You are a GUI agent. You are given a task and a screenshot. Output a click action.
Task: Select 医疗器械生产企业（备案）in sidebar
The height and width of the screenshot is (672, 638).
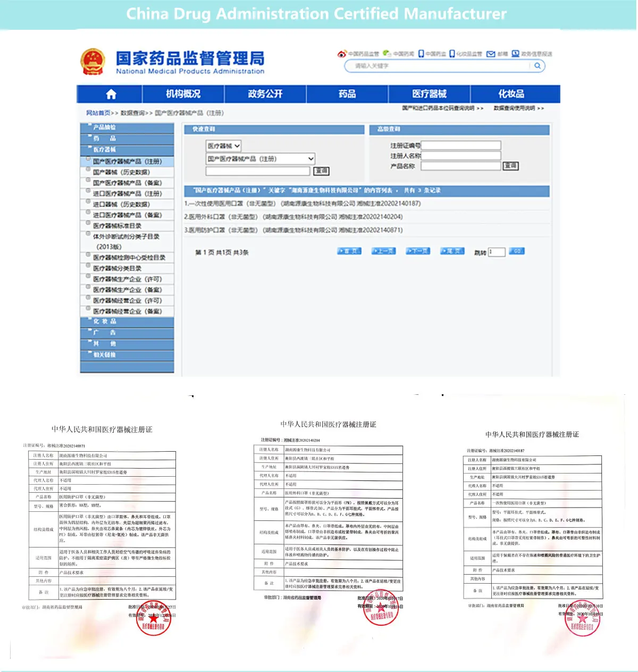pos(128,289)
